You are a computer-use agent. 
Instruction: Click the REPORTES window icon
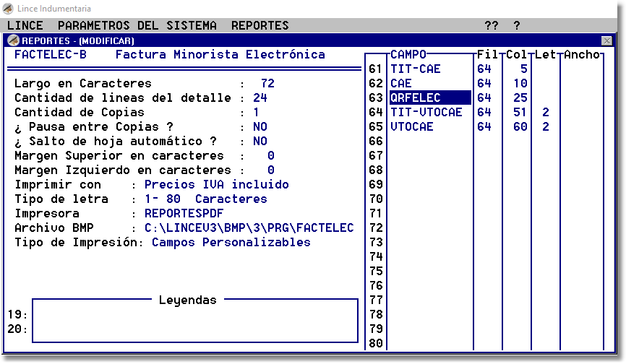click(13, 40)
